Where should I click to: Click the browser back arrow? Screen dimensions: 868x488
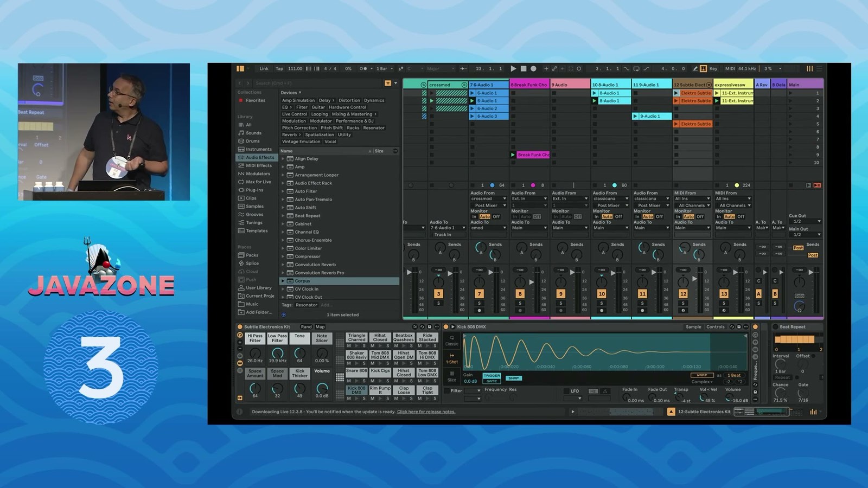click(240, 84)
